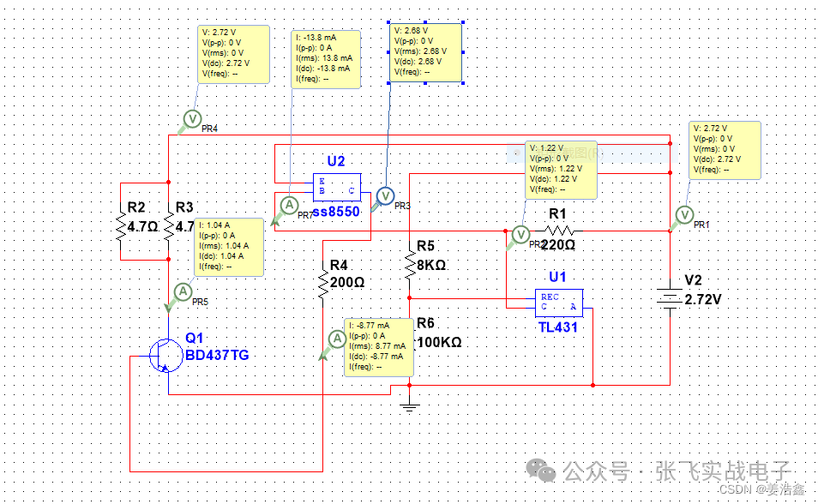The height and width of the screenshot is (504, 818).
Task: Click the readout box showing 1.04 A
Action: tap(229, 247)
